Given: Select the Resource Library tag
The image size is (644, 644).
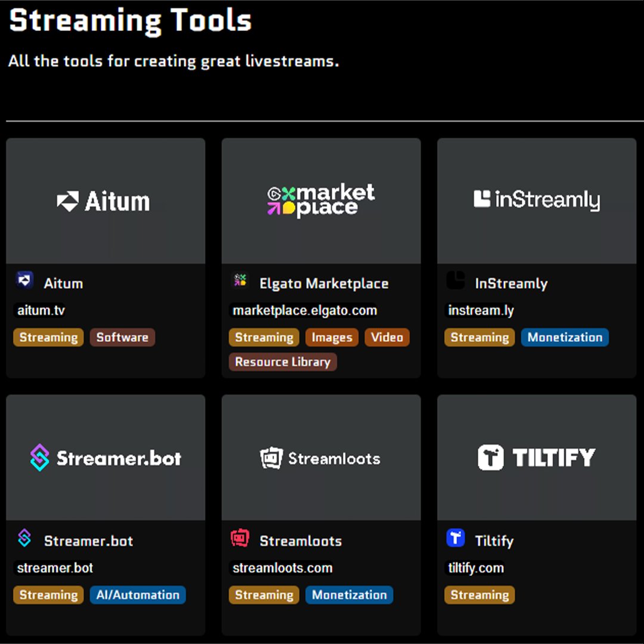Looking at the screenshot, I should point(283,362).
